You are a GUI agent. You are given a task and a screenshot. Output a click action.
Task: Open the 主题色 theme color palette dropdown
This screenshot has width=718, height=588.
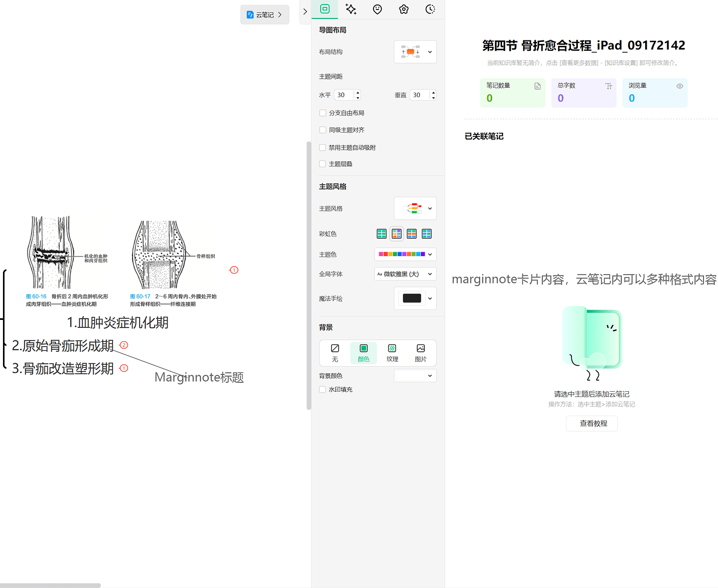[x=405, y=254]
